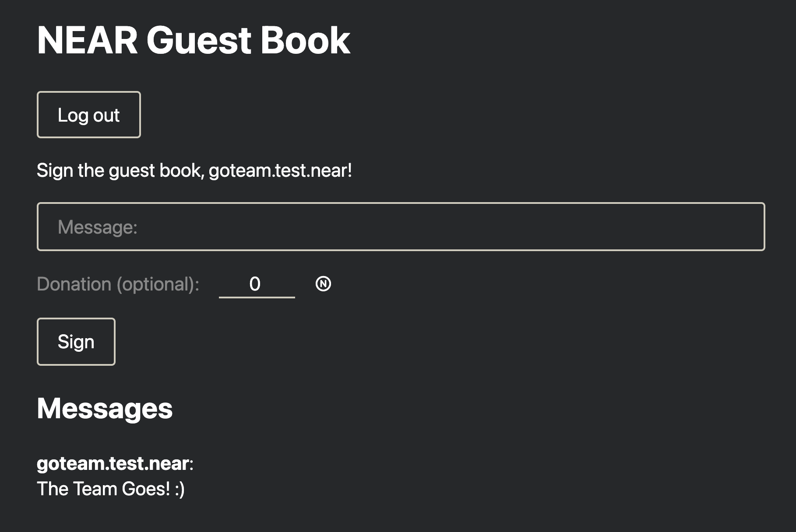Click the Sign button border outline
Screen dimensions: 796x532
point(76,319)
